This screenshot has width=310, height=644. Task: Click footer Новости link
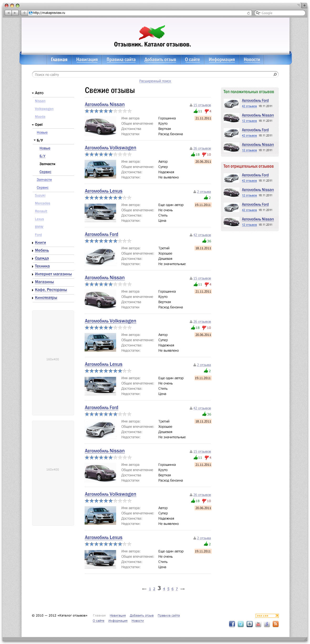pos(138,621)
